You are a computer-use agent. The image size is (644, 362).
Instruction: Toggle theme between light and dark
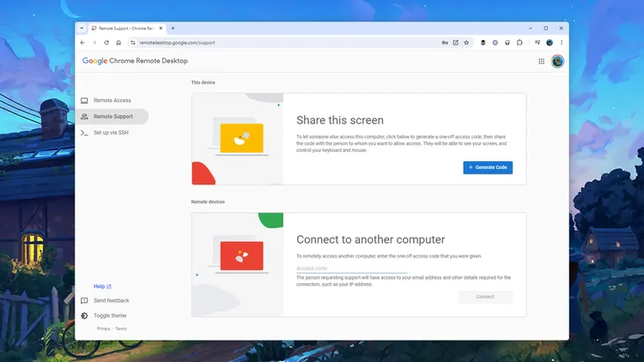pyautogui.click(x=111, y=316)
